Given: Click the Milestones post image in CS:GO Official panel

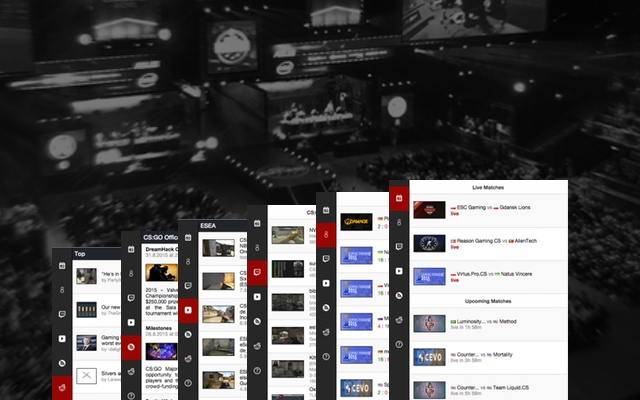Looking at the screenshot, I should [x=162, y=351].
